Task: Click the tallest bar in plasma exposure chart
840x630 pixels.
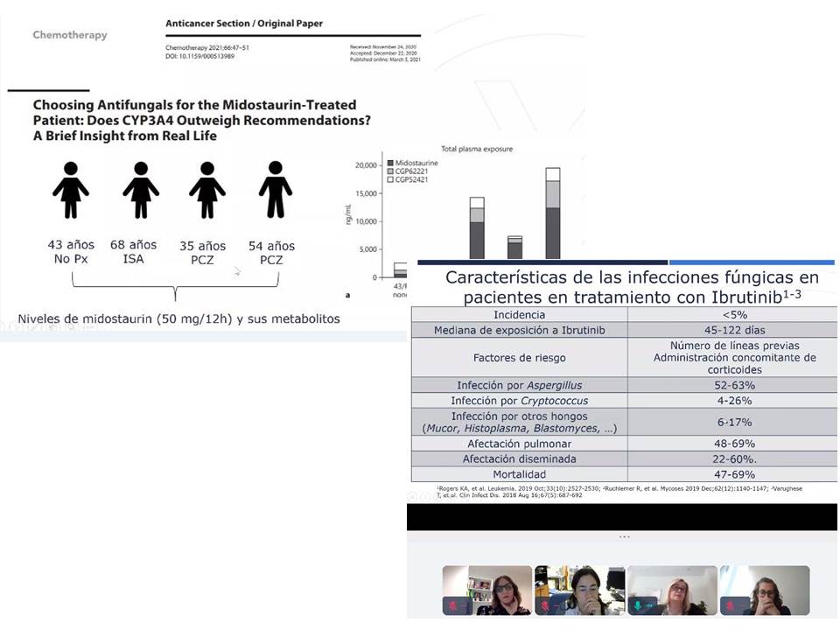Action: (553, 213)
